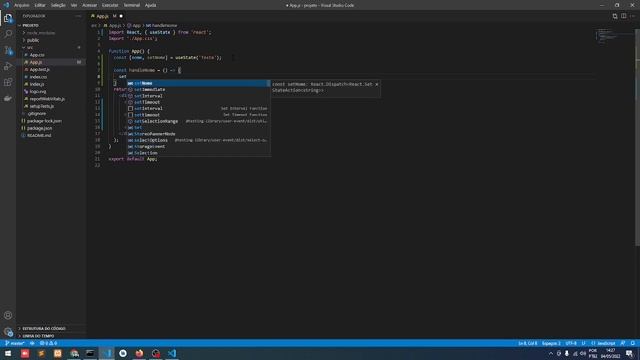Open the Windows Start menu
This screenshot has height=360, width=640.
pyautogui.click(x=8, y=353)
